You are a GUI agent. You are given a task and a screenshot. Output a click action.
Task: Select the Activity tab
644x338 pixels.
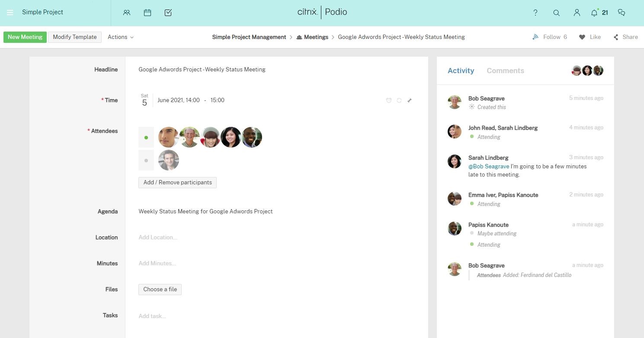pyautogui.click(x=461, y=71)
